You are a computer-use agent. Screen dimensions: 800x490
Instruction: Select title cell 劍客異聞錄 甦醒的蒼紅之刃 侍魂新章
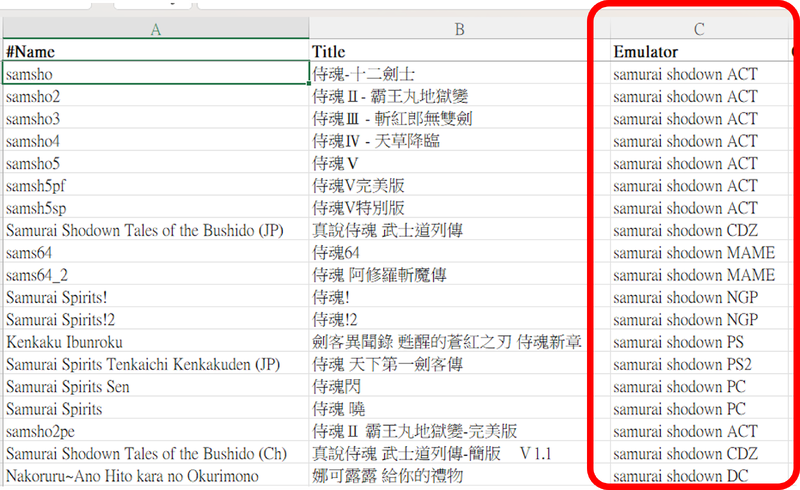click(x=459, y=342)
